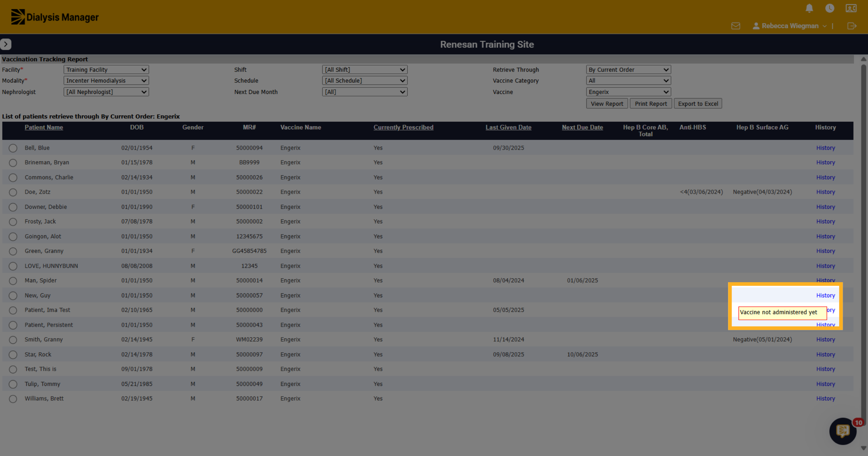This screenshot has height=456, width=868.
Task: Select radio button for Smith, Granny
Action: click(13, 340)
